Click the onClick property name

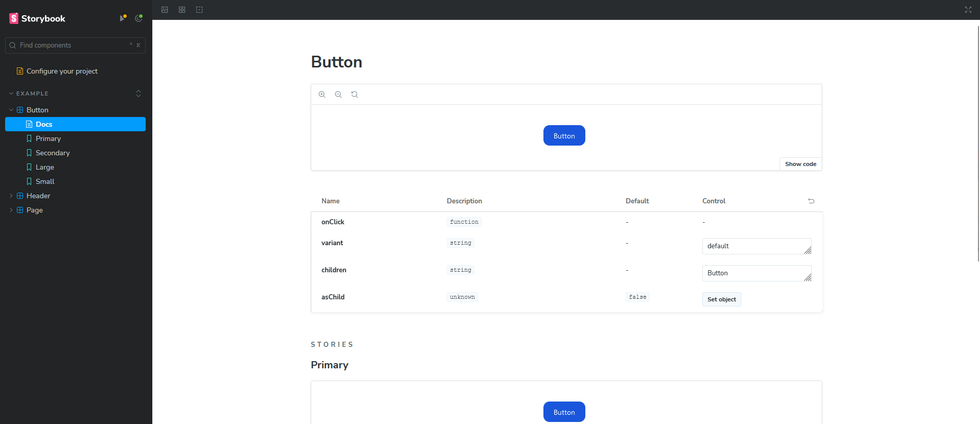[333, 222]
